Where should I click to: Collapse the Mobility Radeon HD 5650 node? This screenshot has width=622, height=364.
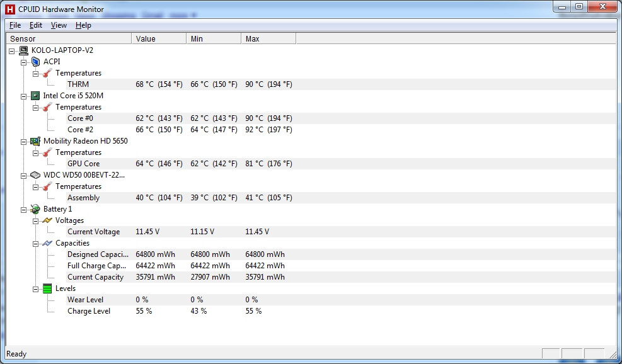(24, 142)
